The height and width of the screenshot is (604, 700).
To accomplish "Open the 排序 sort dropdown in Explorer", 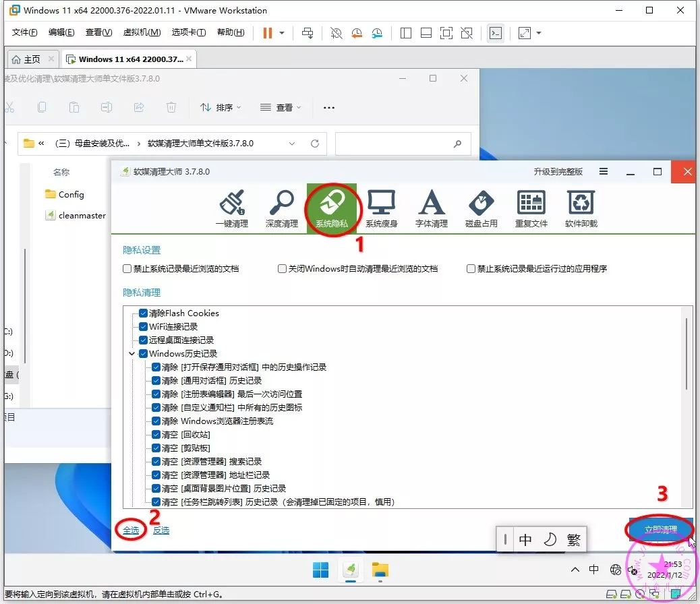I will [x=221, y=107].
